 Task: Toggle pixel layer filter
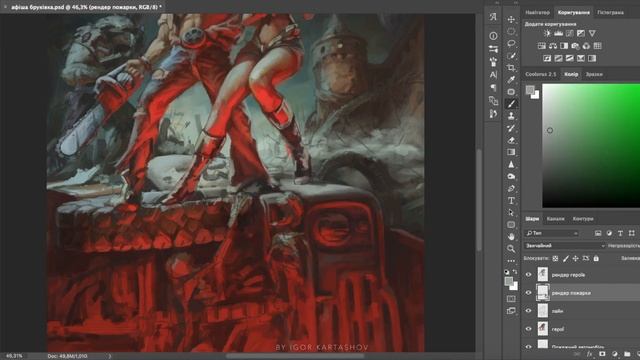(598, 233)
